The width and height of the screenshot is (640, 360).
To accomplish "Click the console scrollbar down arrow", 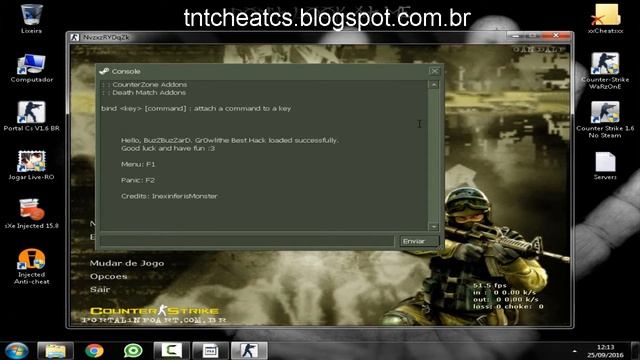I will click(x=434, y=226).
